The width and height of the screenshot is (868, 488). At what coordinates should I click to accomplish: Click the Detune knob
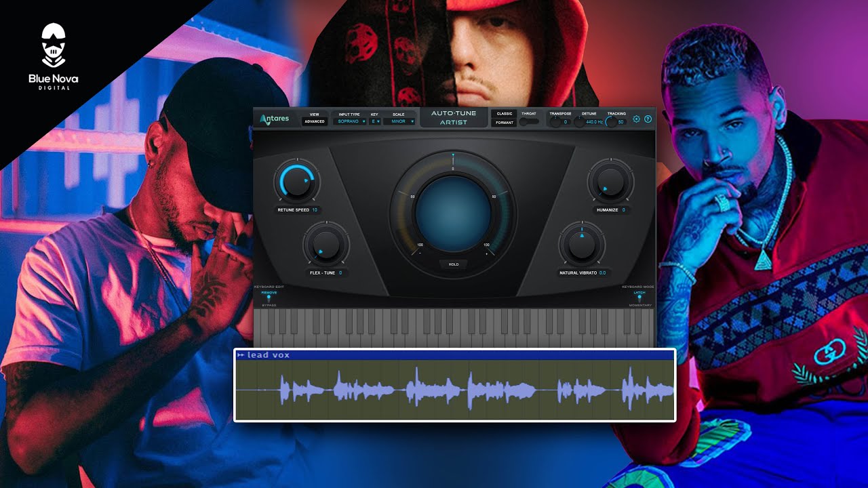[579, 122]
